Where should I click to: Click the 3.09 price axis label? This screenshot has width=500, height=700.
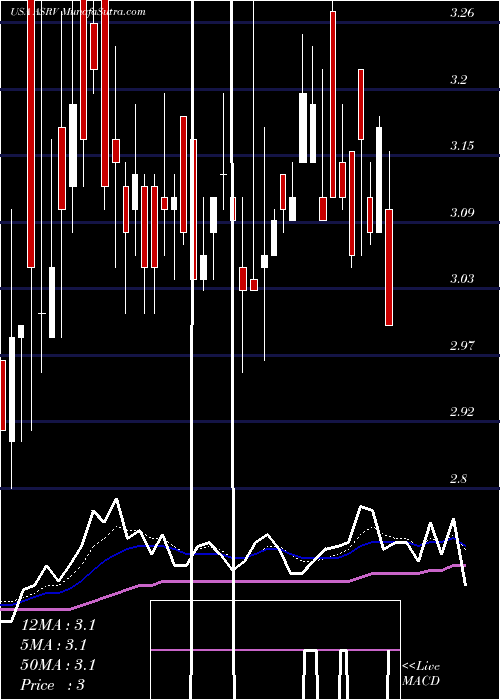(x=462, y=212)
